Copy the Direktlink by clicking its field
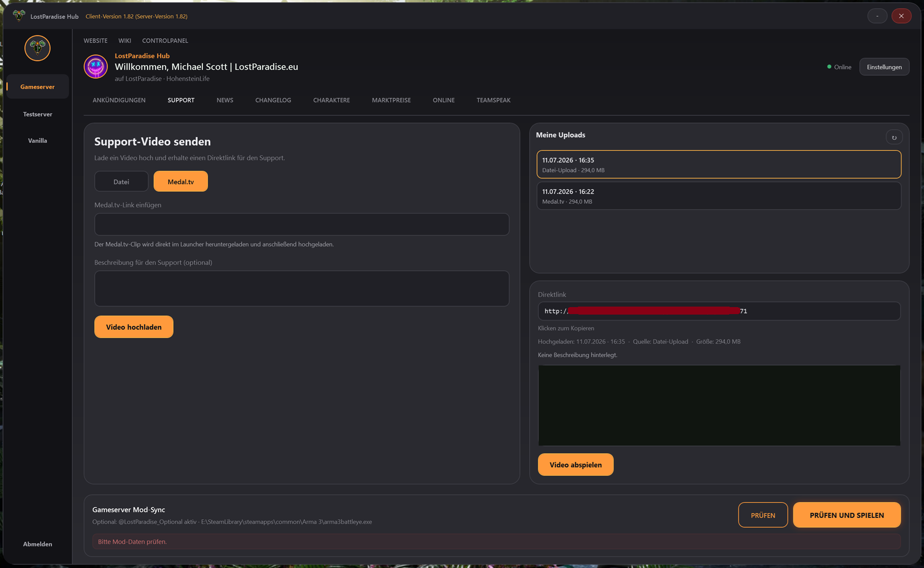The image size is (924, 568). click(719, 311)
